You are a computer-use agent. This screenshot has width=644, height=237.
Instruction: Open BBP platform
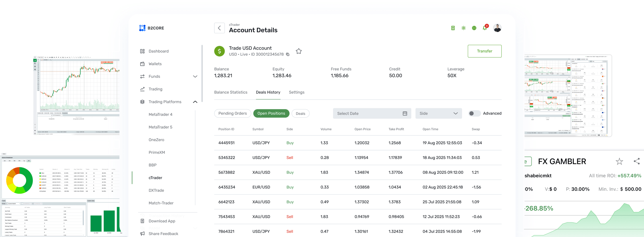click(x=152, y=165)
